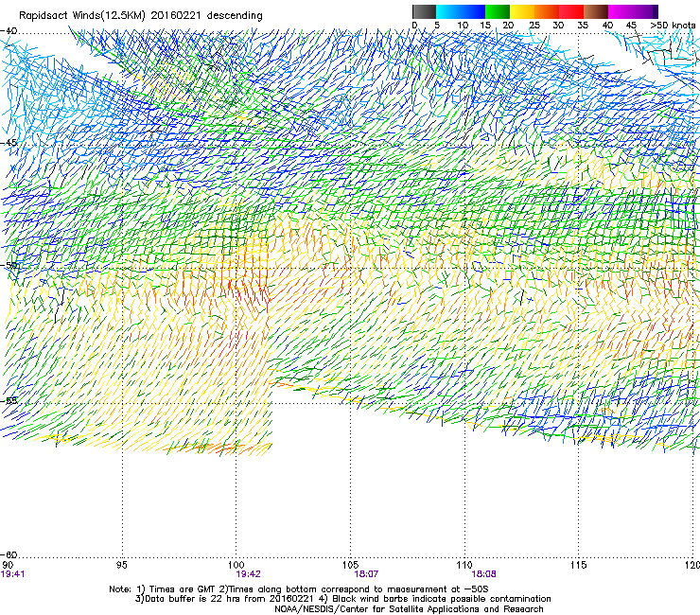This screenshot has width=700, height=615.
Task: Click the yellow 20-25 knots legend swatch
Action: tap(522, 11)
